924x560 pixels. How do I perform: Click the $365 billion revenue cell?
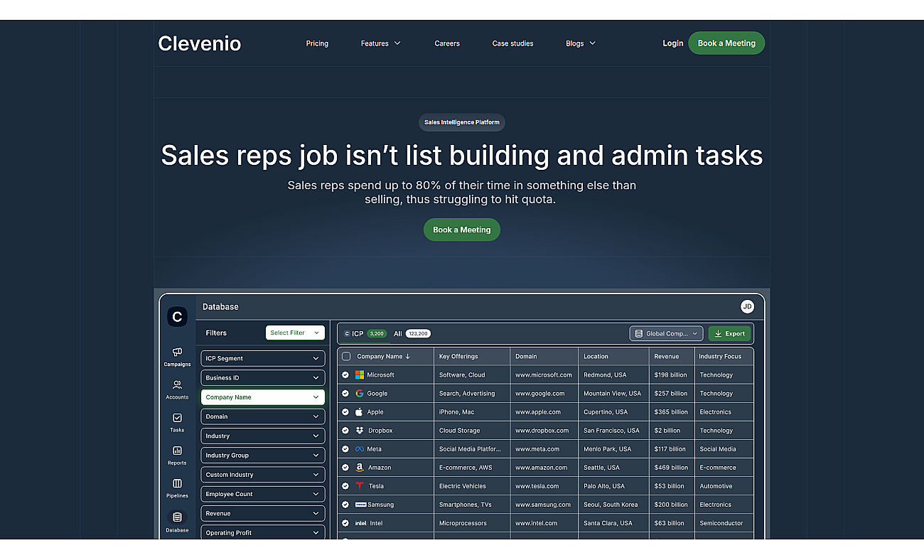(x=671, y=411)
